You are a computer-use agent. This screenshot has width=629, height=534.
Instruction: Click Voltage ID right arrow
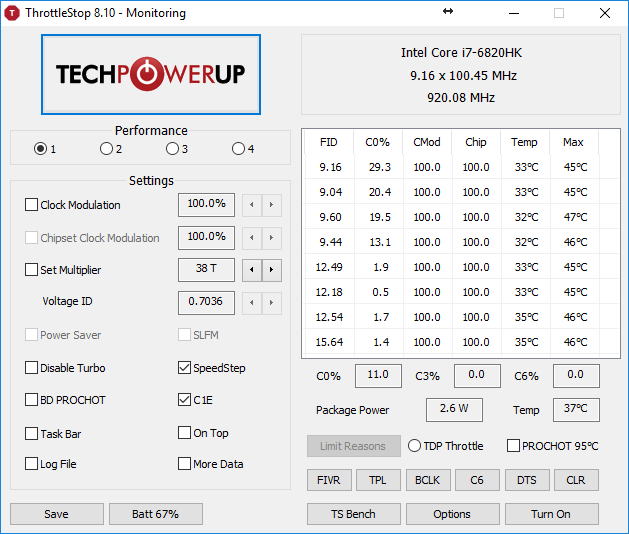272,303
